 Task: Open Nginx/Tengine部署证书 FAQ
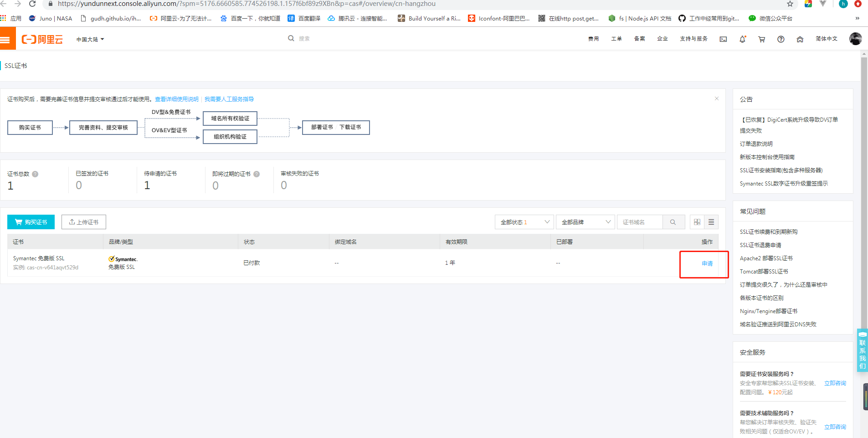768,311
